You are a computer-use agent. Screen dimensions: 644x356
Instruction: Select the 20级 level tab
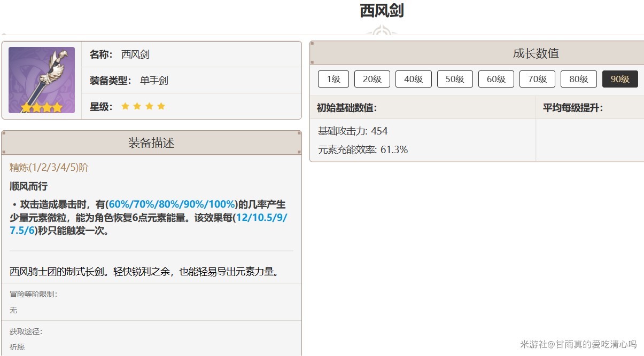click(x=372, y=79)
